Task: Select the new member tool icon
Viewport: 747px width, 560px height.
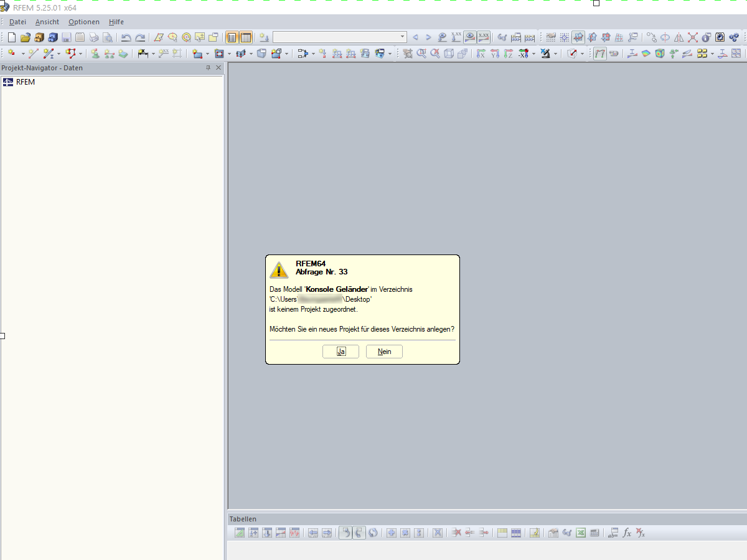Action: [48, 54]
